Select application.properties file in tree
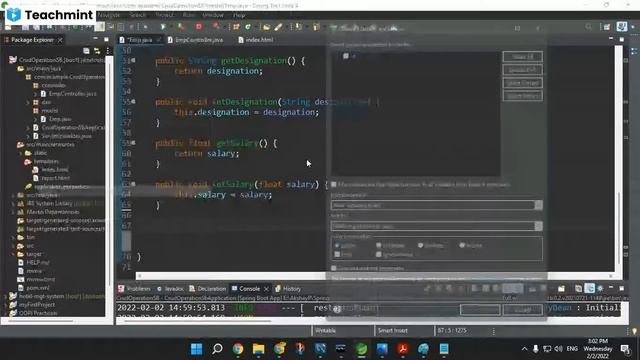 click(56, 187)
